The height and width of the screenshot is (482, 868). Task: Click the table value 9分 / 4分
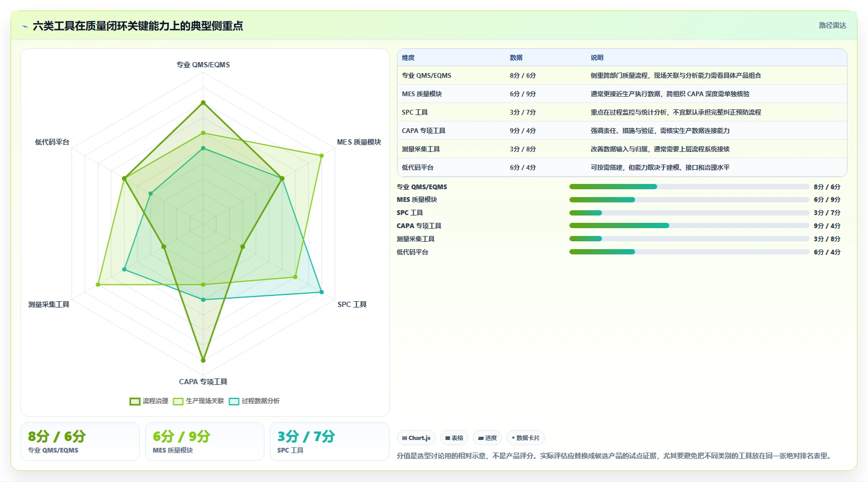pos(523,131)
